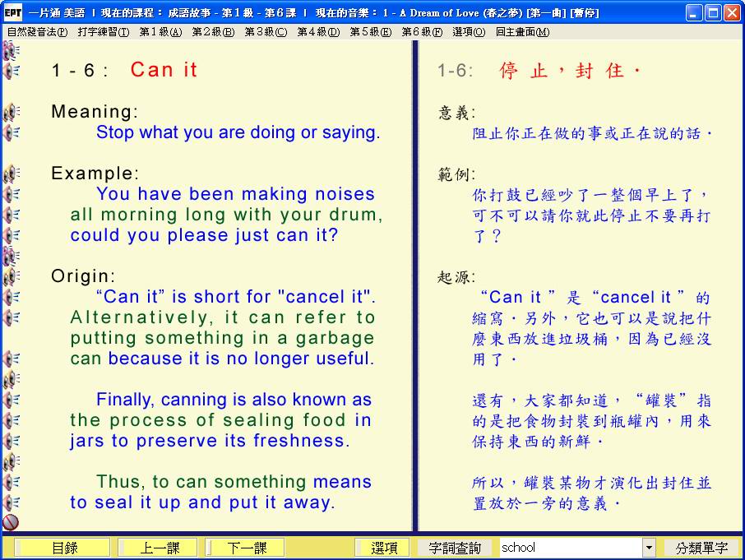Screen dimensions: 745x560
Task: Play audio for "Finally, canning is also known as"
Action: coord(12,400)
